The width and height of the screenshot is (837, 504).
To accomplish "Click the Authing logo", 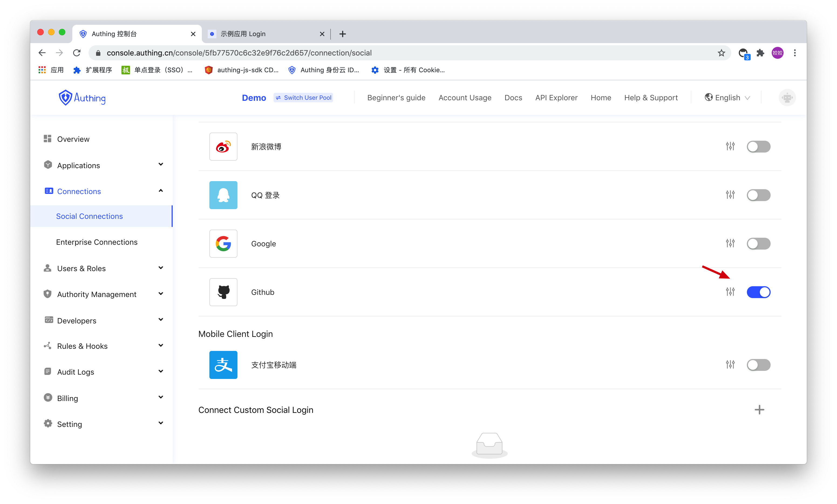I will click(x=82, y=98).
